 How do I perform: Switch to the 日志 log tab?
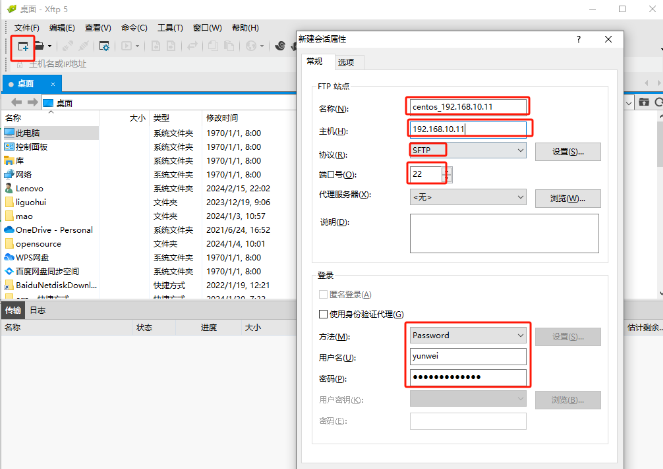click(x=38, y=310)
